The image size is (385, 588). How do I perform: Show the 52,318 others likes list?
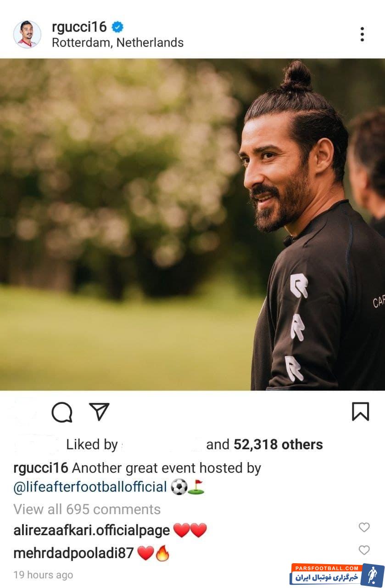[278, 445]
